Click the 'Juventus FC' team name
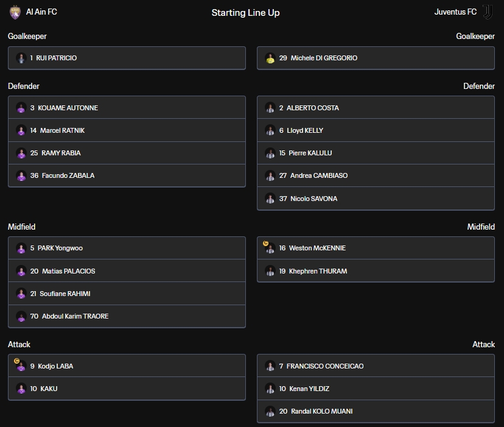Screen dimensions: 504x427 (x=455, y=12)
